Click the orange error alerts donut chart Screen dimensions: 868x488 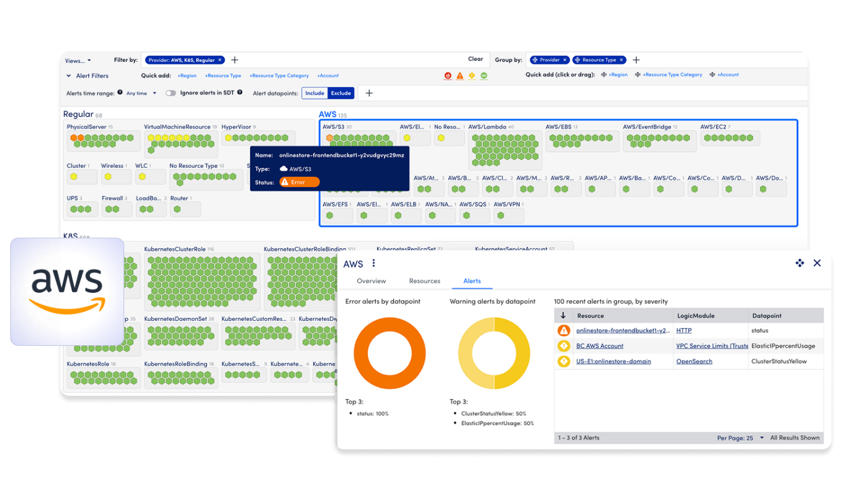point(389,353)
